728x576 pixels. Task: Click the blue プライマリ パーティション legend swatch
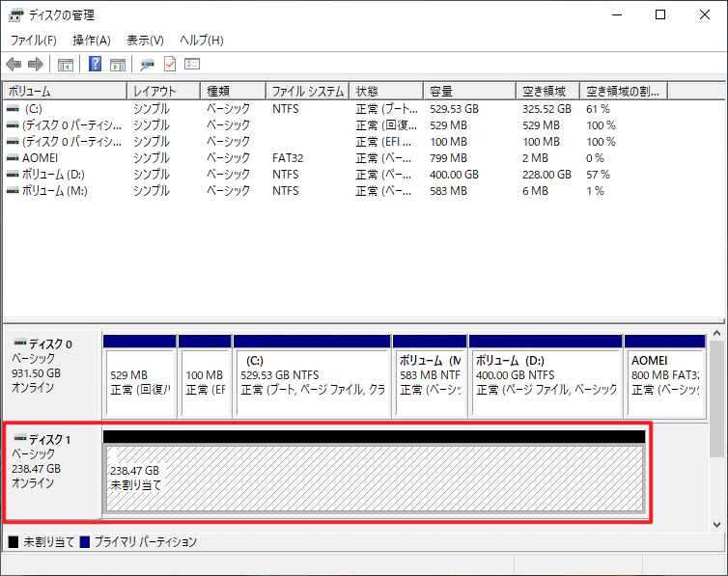click(85, 541)
